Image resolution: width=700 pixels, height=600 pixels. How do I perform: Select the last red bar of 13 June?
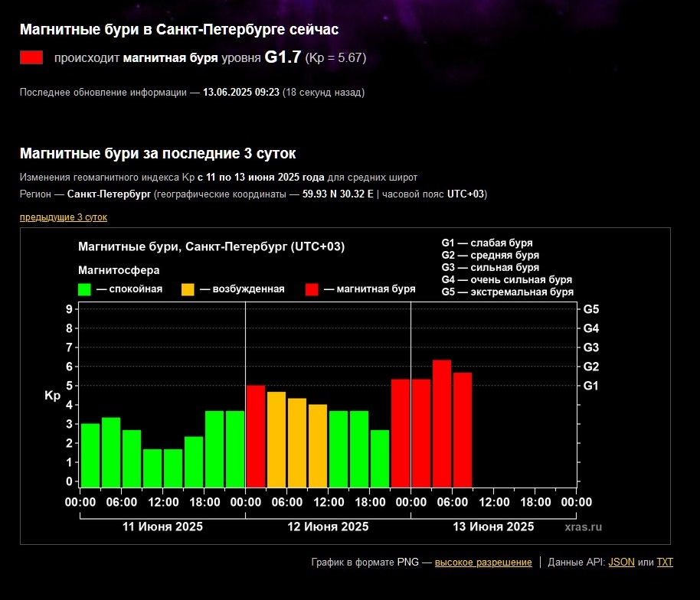463,430
